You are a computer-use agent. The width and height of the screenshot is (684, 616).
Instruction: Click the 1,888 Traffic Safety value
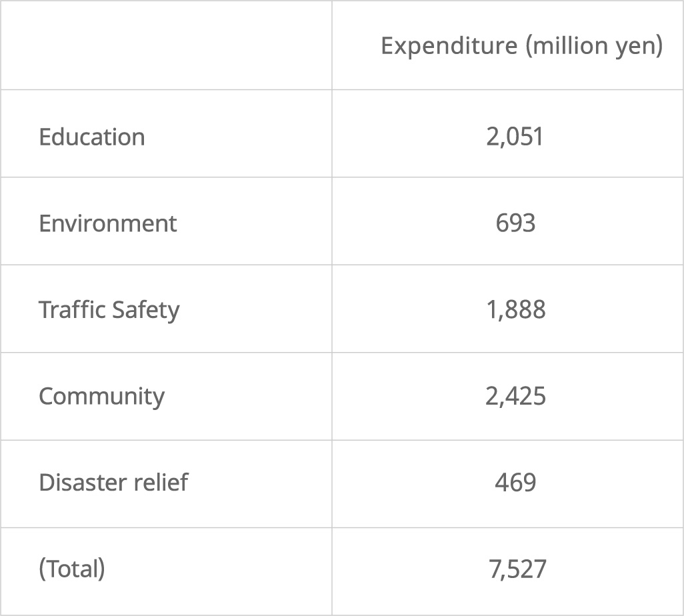515,310
